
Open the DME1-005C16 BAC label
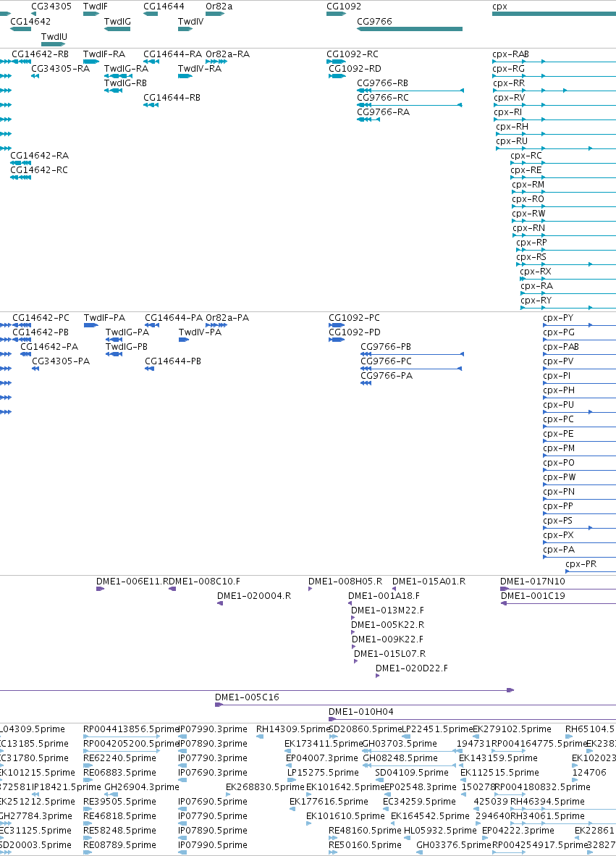tap(247, 697)
